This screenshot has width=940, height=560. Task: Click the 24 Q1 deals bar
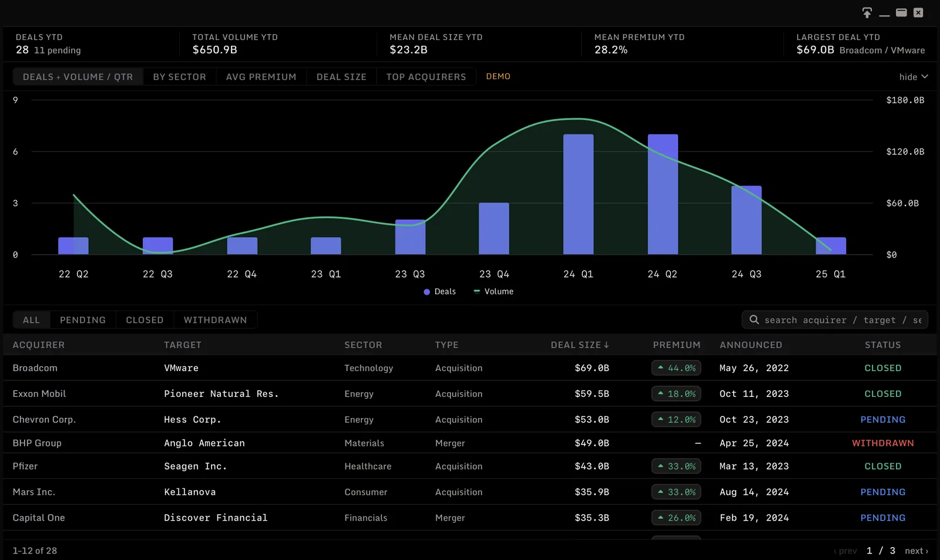point(578,194)
